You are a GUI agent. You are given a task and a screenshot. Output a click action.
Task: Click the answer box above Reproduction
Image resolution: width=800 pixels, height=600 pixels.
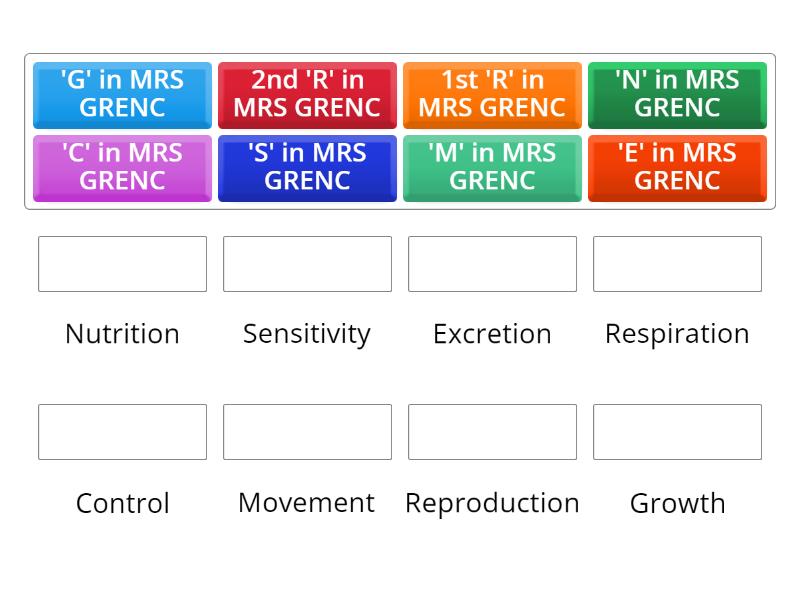tap(492, 432)
